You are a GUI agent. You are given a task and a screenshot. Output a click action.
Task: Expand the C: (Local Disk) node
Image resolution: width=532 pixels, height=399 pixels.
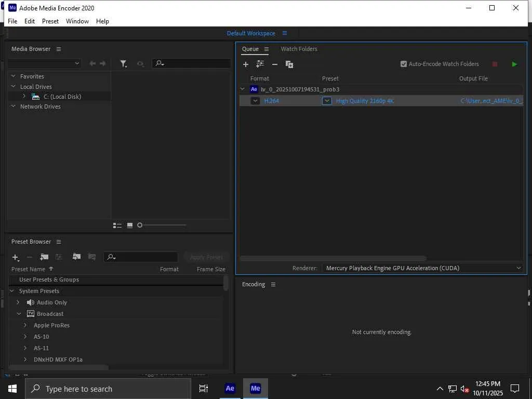(24, 96)
